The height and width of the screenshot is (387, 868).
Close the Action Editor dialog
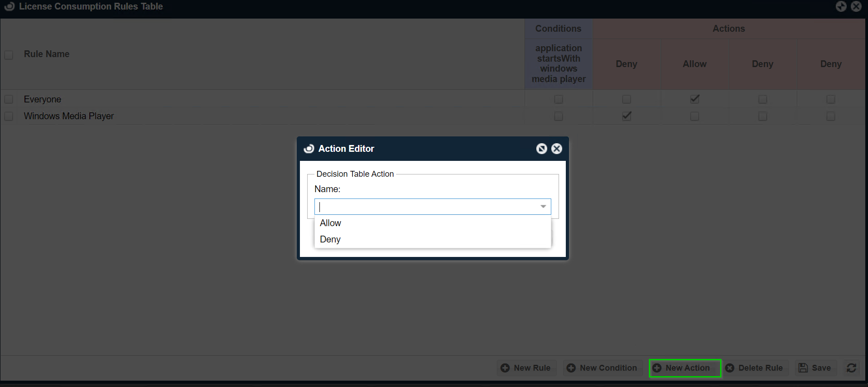pyautogui.click(x=557, y=149)
